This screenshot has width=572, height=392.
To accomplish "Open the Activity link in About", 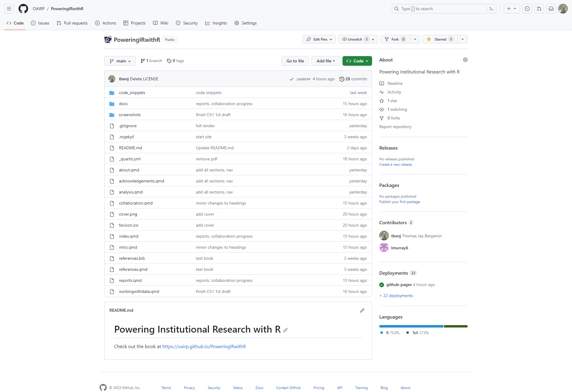I will pos(390,92).
